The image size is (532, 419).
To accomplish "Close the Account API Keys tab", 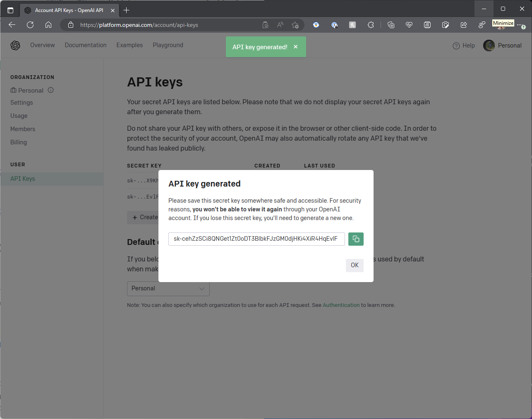I will tap(113, 10).
